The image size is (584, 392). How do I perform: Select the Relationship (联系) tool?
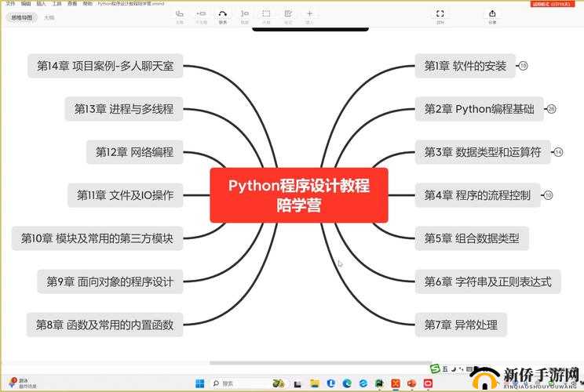pyautogui.click(x=223, y=14)
